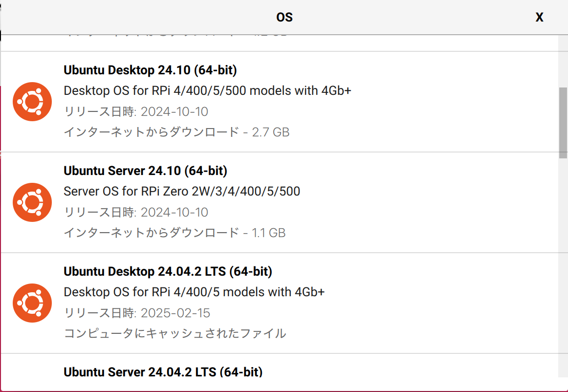Click the release date line under Ubuntu Desktop 24.10
Image resolution: width=568 pixels, height=392 pixels.
click(136, 111)
